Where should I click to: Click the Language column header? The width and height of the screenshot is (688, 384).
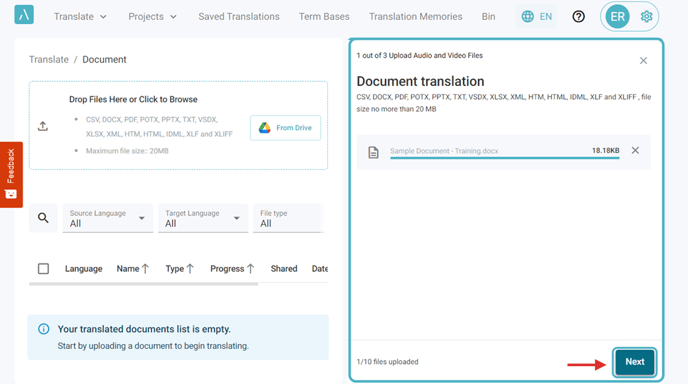tap(83, 269)
